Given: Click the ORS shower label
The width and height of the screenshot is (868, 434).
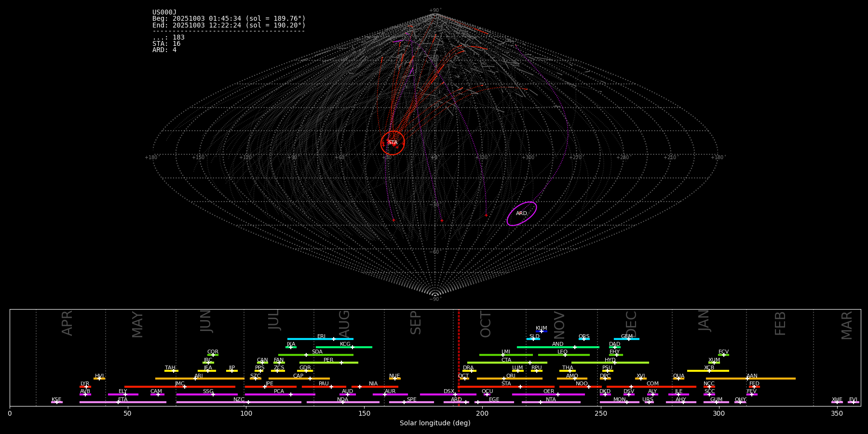Looking at the screenshot, I should pos(584,337).
